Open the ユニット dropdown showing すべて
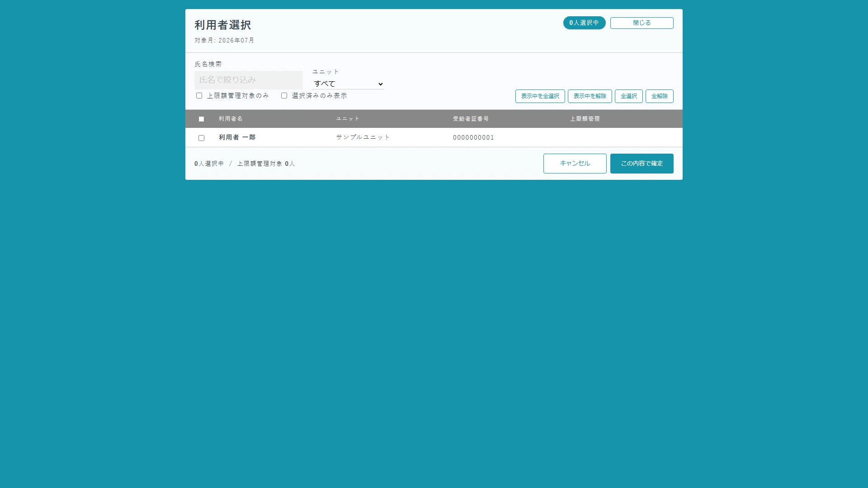 pyautogui.click(x=348, y=84)
